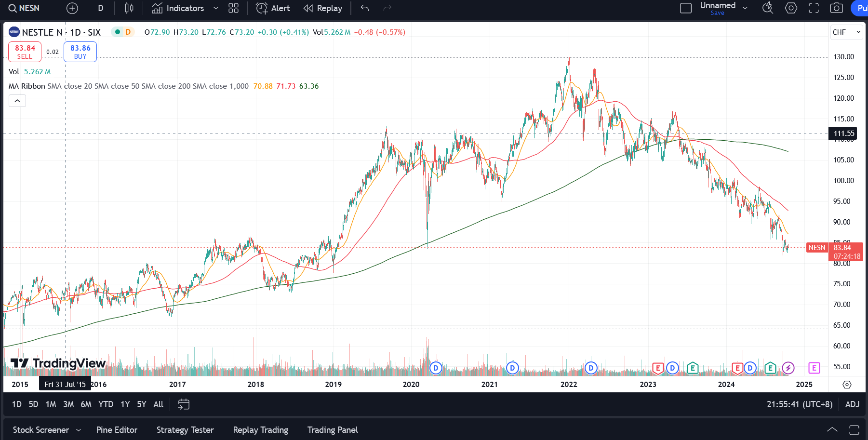Click the 2021 dividend D marker
This screenshot has width=868, height=440.
coord(512,368)
